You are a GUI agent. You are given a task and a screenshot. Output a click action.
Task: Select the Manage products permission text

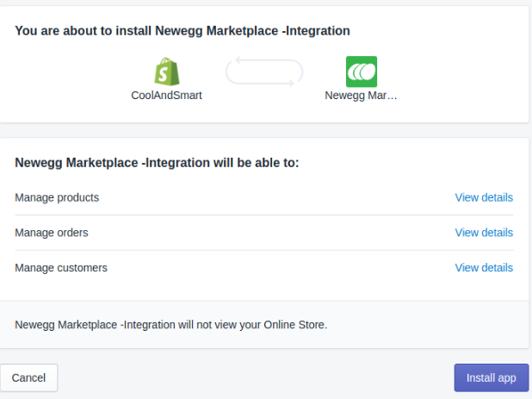click(57, 197)
